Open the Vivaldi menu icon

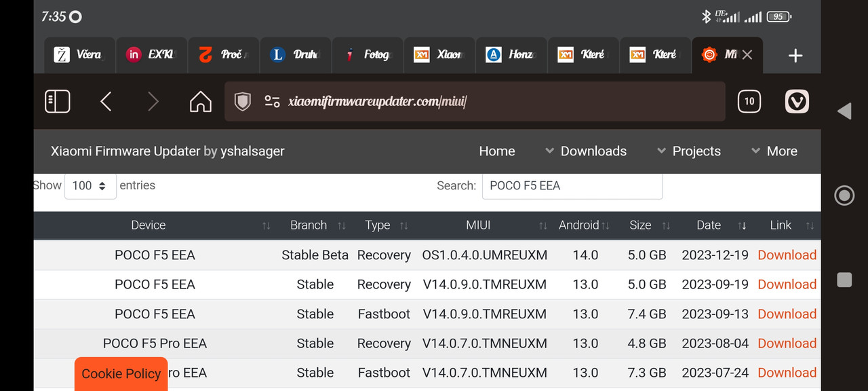coord(797,102)
